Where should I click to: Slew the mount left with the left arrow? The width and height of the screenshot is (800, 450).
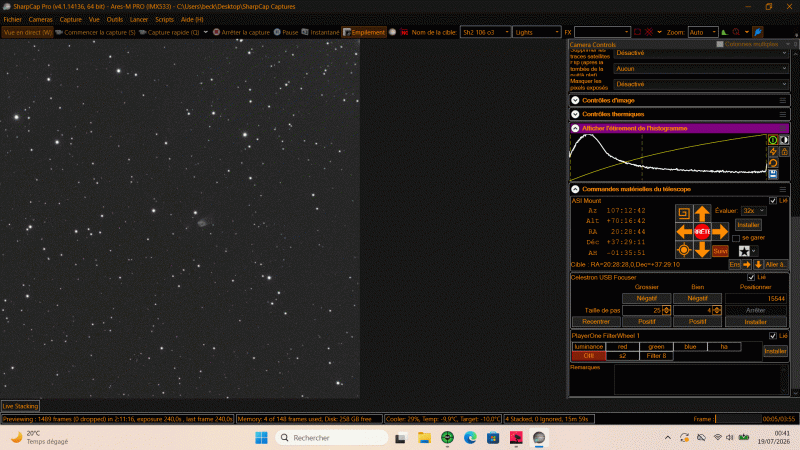tap(684, 232)
